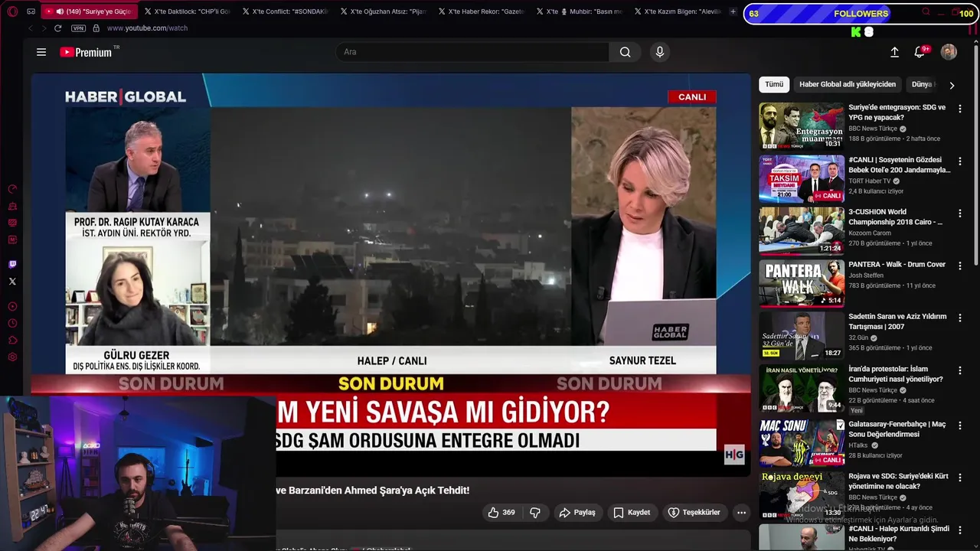Open extensions cube in sidebar

(12, 341)
